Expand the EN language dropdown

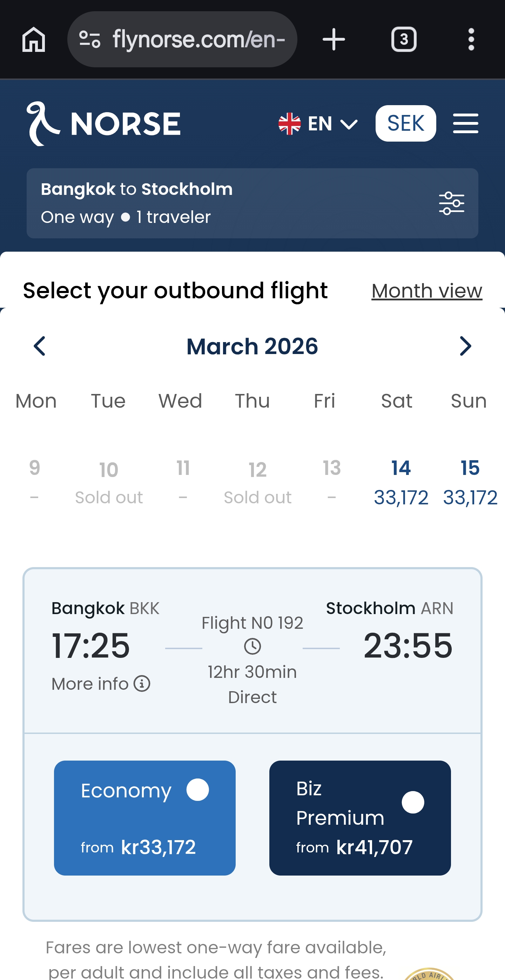[x=318, y=124]
